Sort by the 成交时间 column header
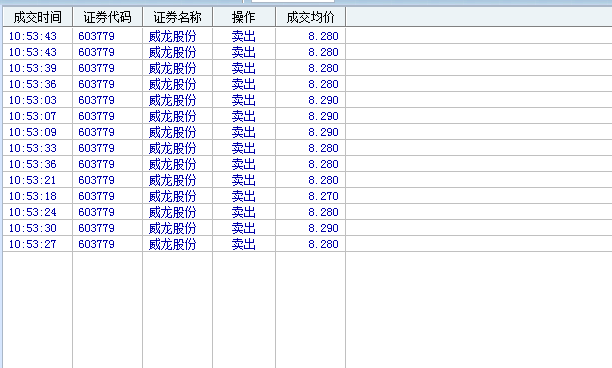 coord(37,17)
